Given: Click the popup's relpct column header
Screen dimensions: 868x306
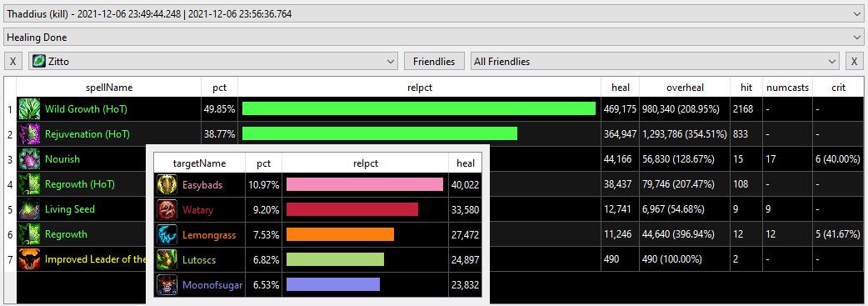Looking at the screenshot, I should tap(366, 163).
